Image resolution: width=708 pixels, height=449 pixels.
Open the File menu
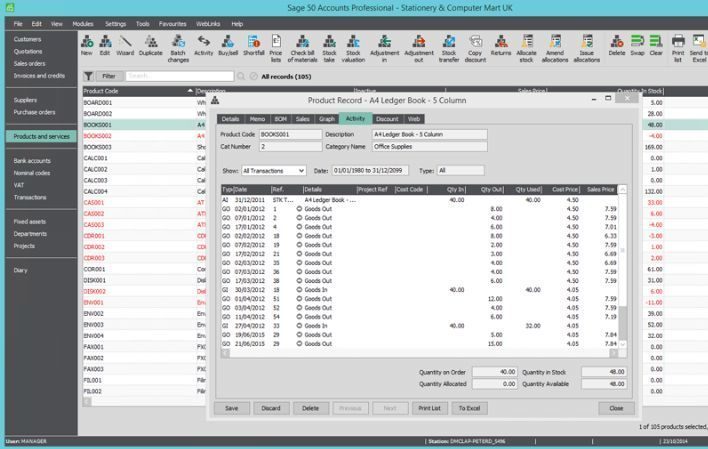pyautogui.click(x=18, y=23)
